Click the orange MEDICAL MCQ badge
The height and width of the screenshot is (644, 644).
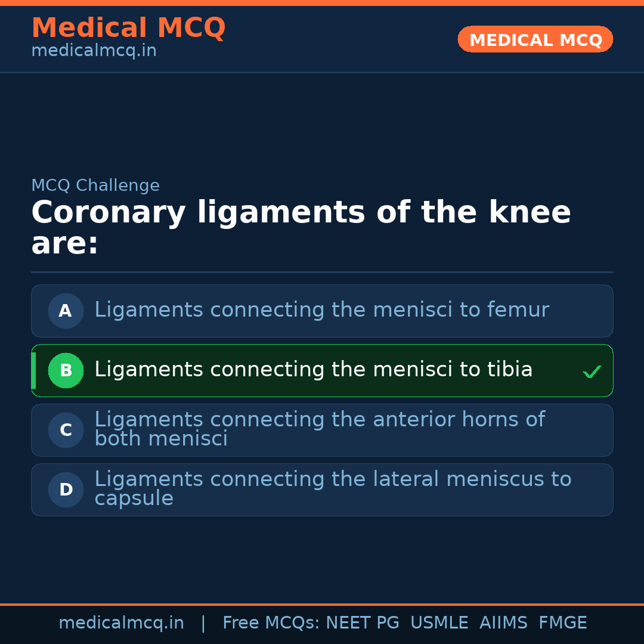coord(535,40)
